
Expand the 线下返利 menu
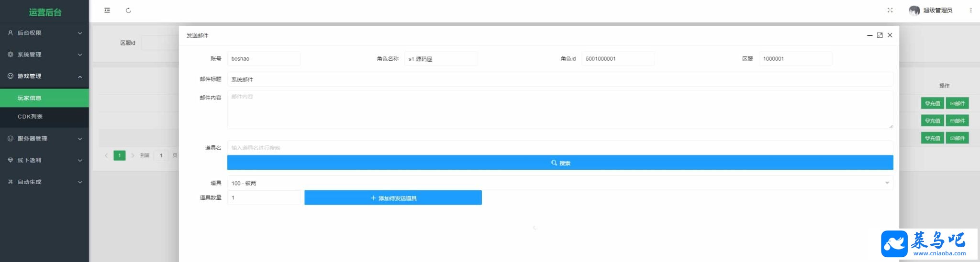coord(45,160)
